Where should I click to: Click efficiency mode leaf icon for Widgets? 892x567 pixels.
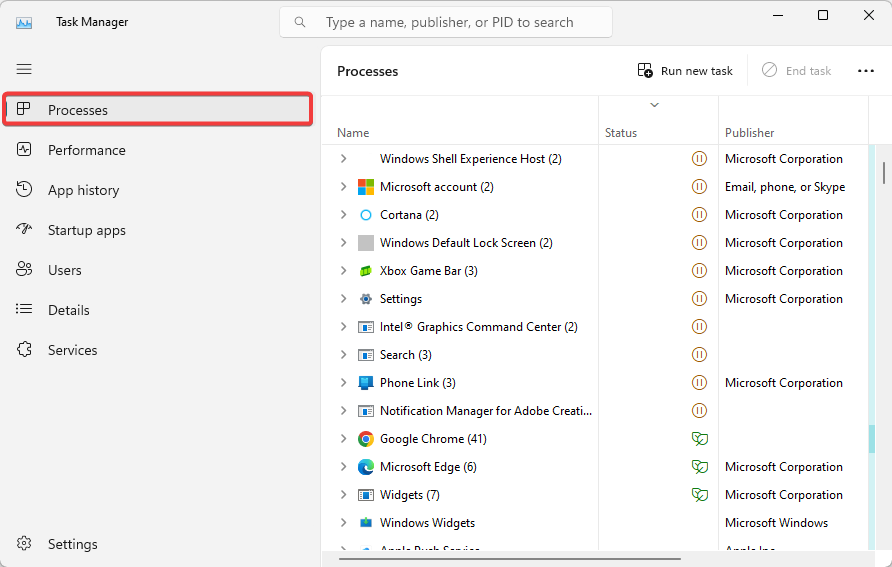click(x=700, y=495)
